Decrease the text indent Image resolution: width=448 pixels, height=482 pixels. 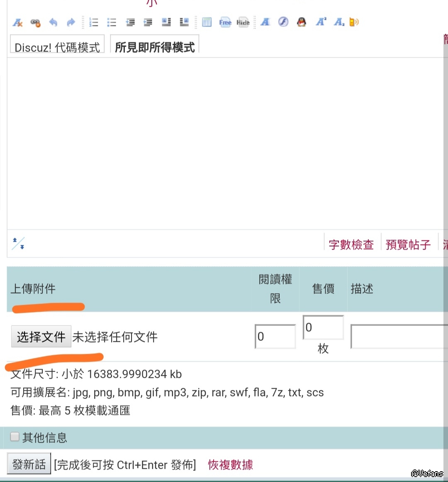[130, 22]
